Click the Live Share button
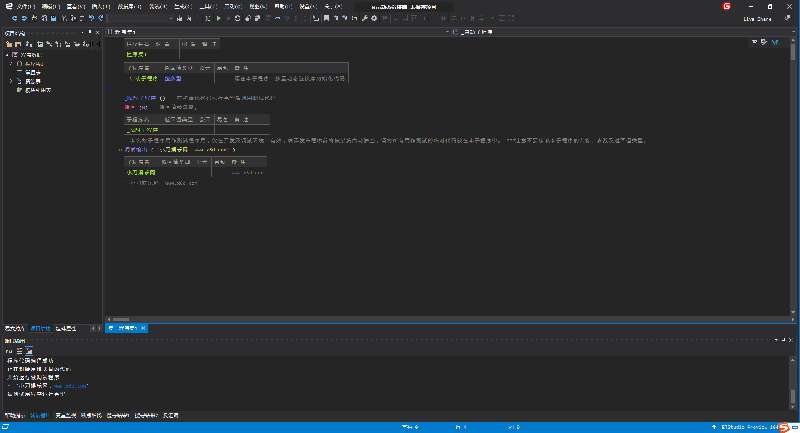 pos(756,18)
